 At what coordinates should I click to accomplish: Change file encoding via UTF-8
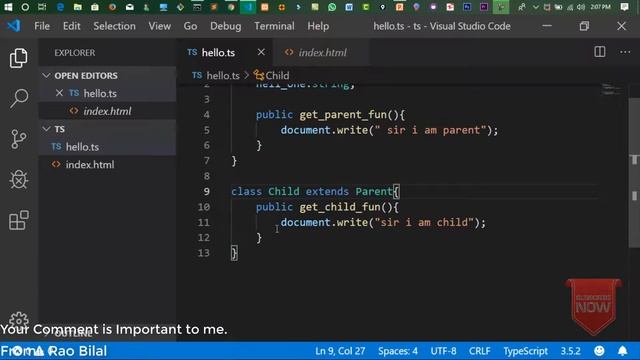[443, 351]
